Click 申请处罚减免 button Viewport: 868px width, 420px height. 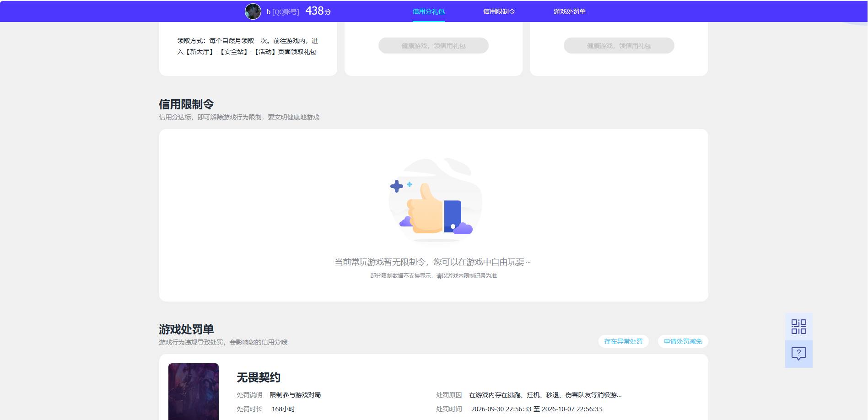(683, 341)
